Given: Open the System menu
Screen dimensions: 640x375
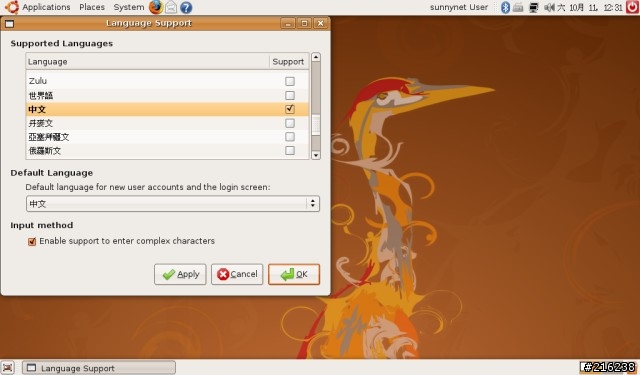Looking at the screenshot, I should point(129,7).
